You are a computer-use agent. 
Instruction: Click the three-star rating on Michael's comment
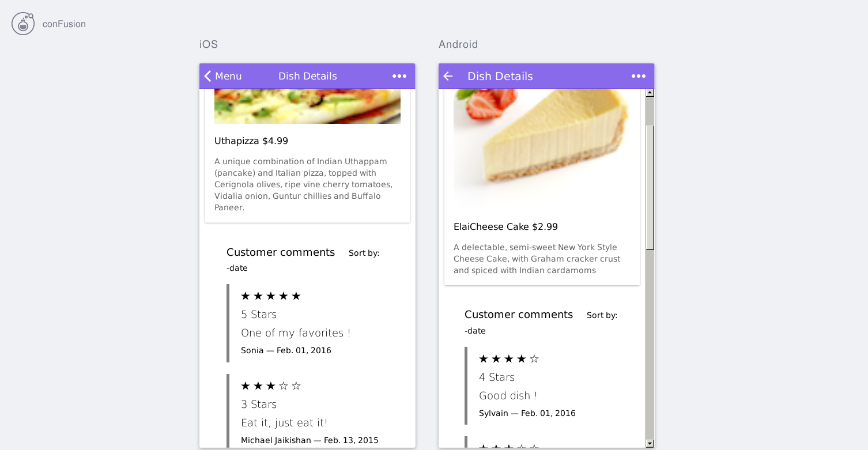271,386
